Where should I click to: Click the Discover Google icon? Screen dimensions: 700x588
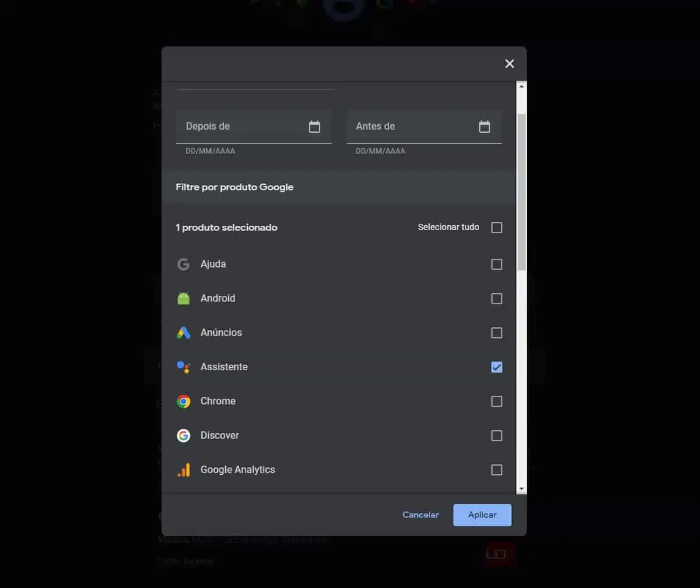point(184,435)
